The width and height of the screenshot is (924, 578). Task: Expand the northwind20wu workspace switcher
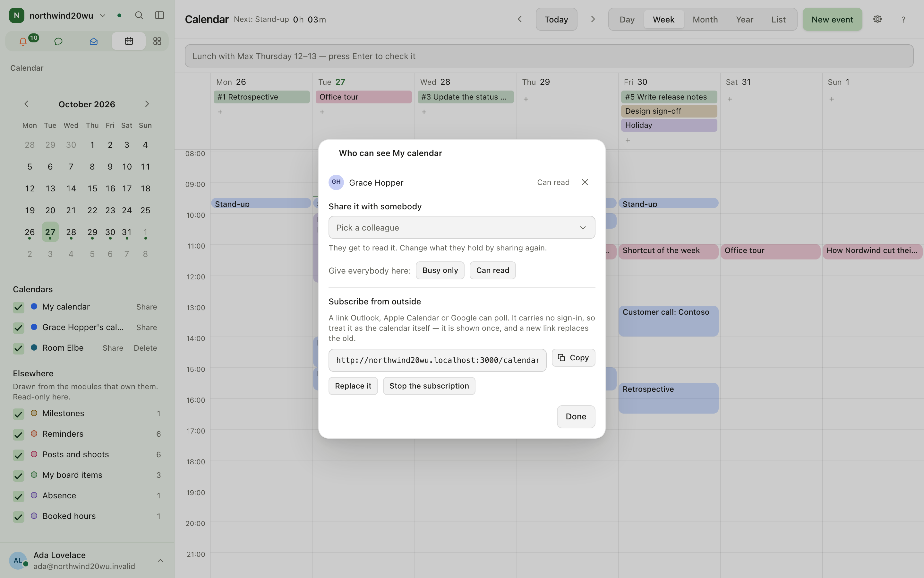(102, 16)
